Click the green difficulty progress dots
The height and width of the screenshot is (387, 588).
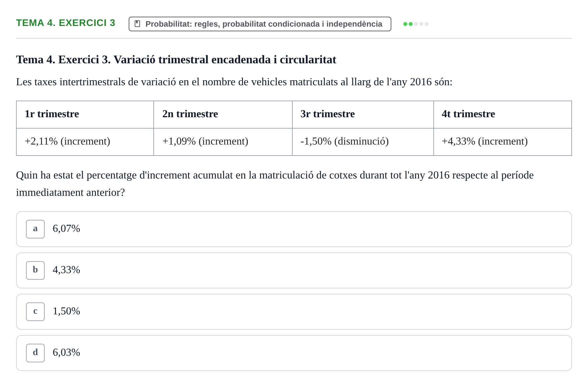pyautogui.click(x=416, y=24)
